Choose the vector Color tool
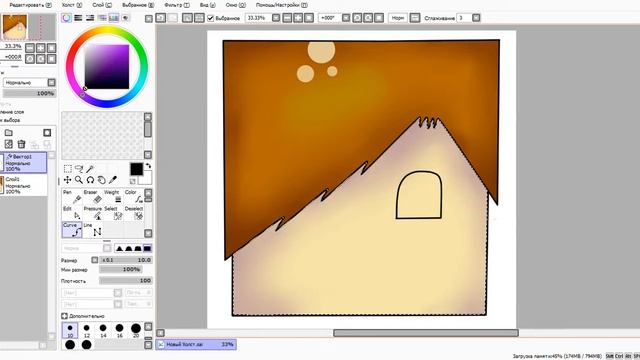This screenshot has height=360, width=640. click(133, 196)
